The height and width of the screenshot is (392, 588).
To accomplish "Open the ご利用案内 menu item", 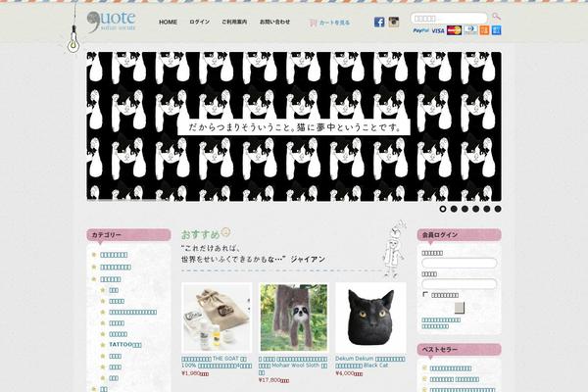I will point(234,23).
